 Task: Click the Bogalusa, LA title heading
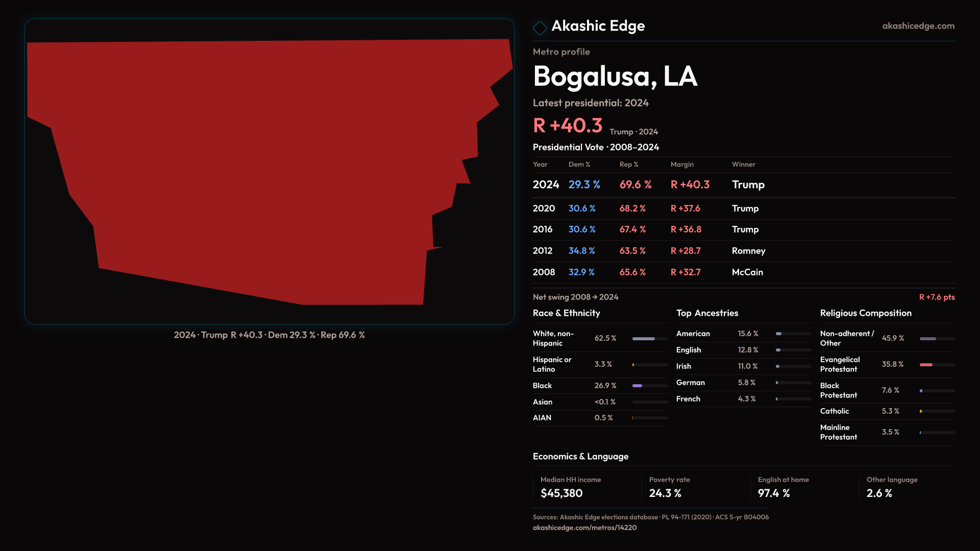pos(615,77)
